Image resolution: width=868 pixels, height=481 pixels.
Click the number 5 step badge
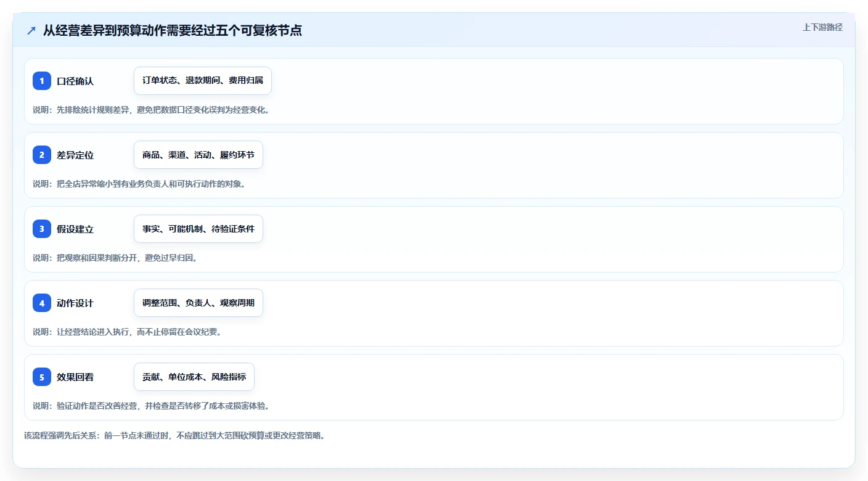tap(42, 377)
